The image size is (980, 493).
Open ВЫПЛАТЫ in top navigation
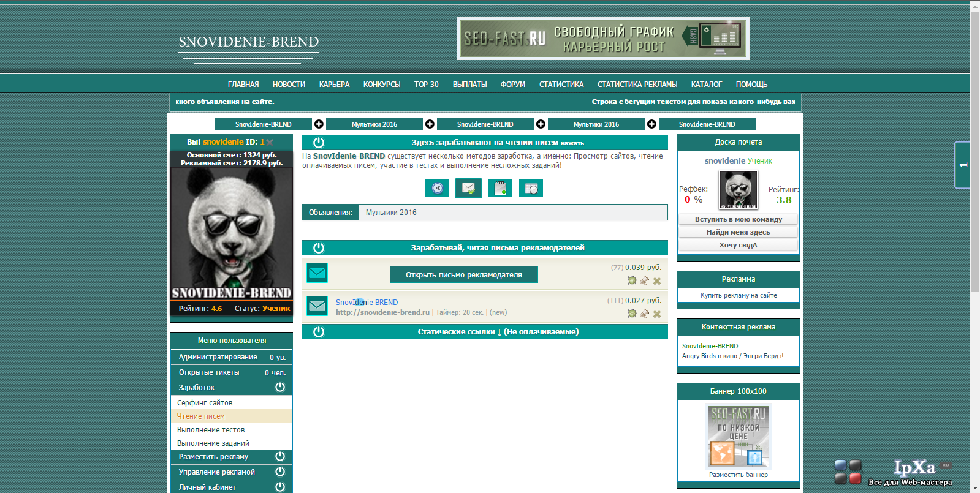click(x=469, y=85)
